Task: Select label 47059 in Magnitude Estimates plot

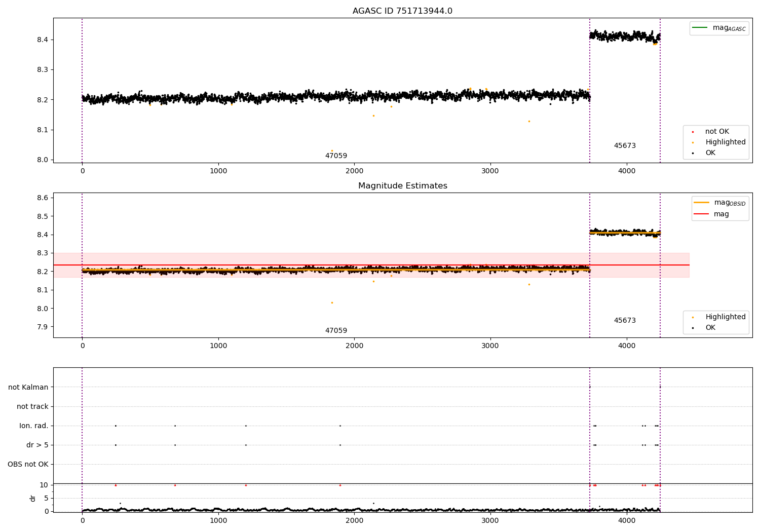Action: point(336,331)
